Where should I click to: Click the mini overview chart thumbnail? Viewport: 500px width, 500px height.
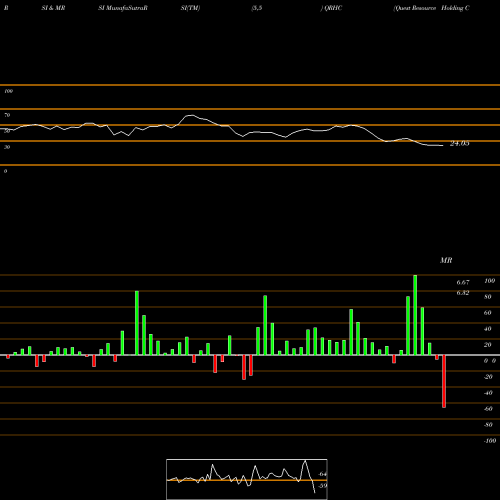(x=247, y=479)
